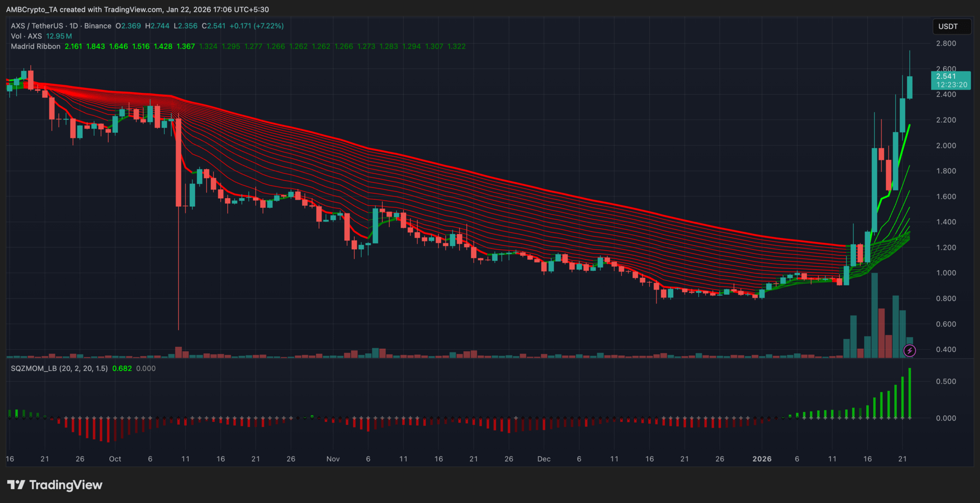This screenshot has height=503, width=980.
Task: Click Madrid Ribbon value 1.516
Action: tap(141, 46)
